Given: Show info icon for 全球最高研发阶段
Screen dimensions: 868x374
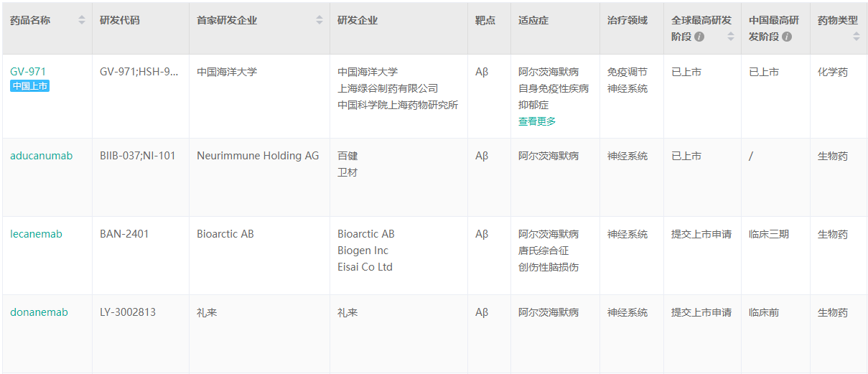Looking at the screenshot, I should 699,37.
